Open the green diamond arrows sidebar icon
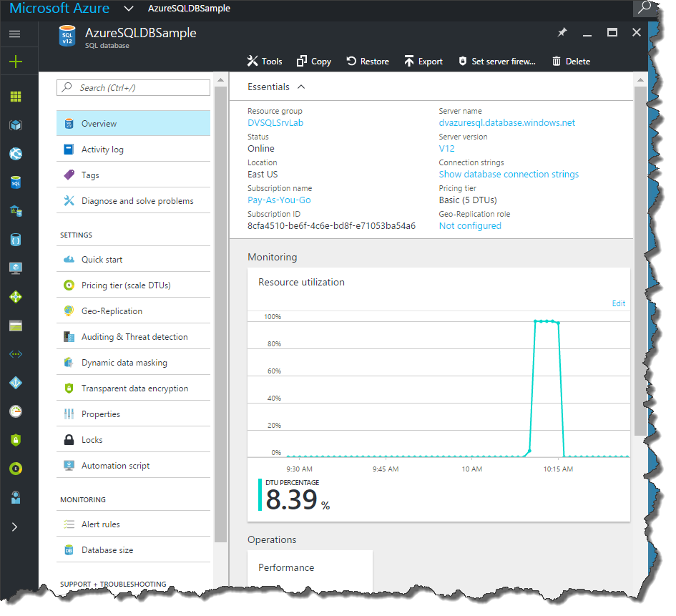676x616 pixels. [16, 297]
